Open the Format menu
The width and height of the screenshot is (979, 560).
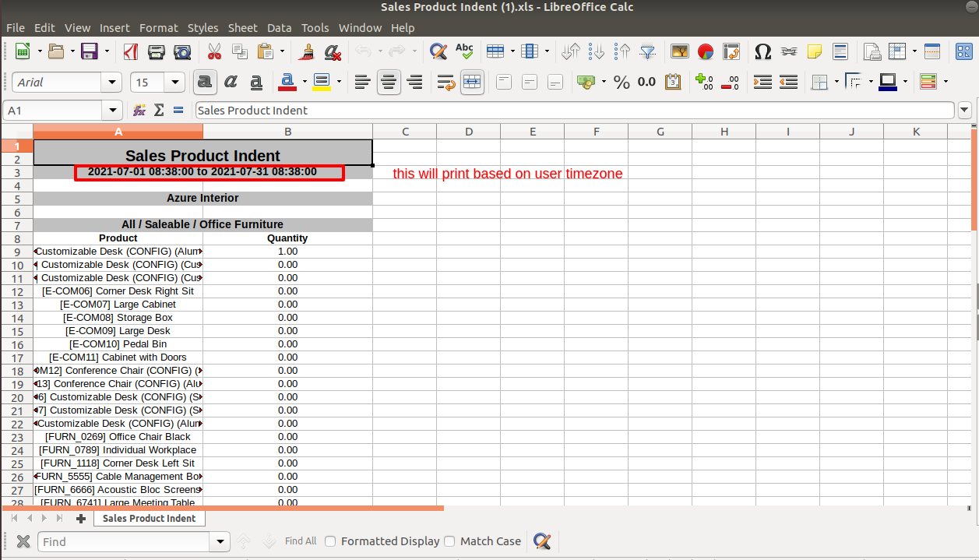(159, 27)
